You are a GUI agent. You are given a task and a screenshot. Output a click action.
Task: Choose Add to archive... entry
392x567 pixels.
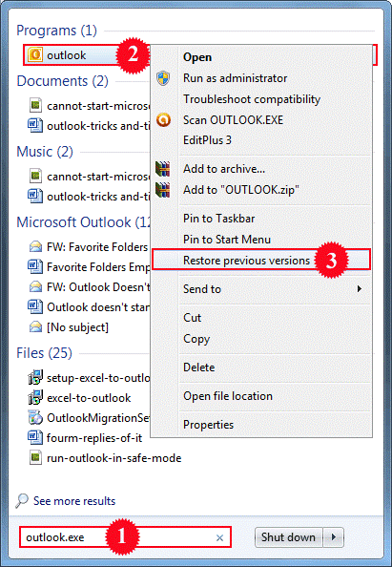224,169
